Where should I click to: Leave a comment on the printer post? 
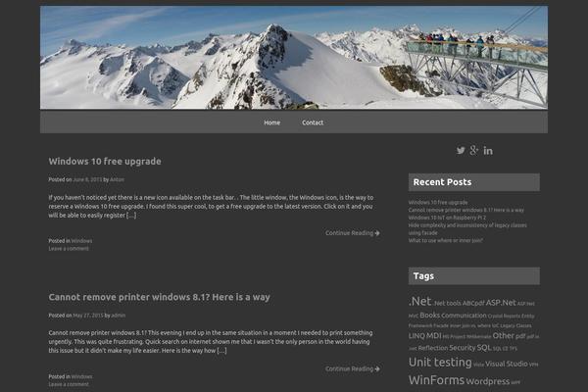pos(69,384)
